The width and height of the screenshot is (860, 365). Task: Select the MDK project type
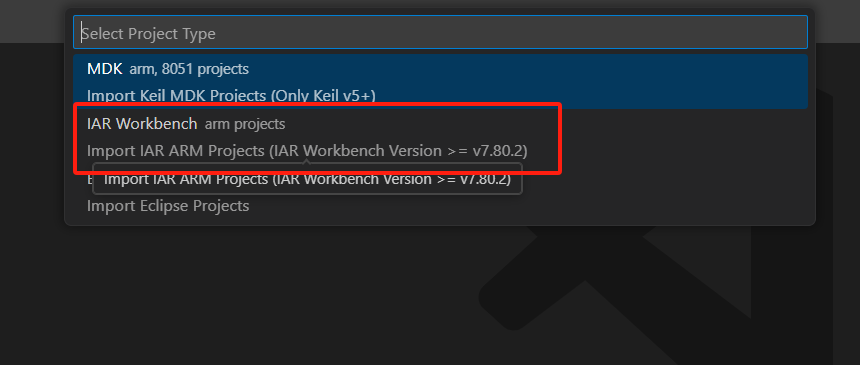(x=440, y=82)
